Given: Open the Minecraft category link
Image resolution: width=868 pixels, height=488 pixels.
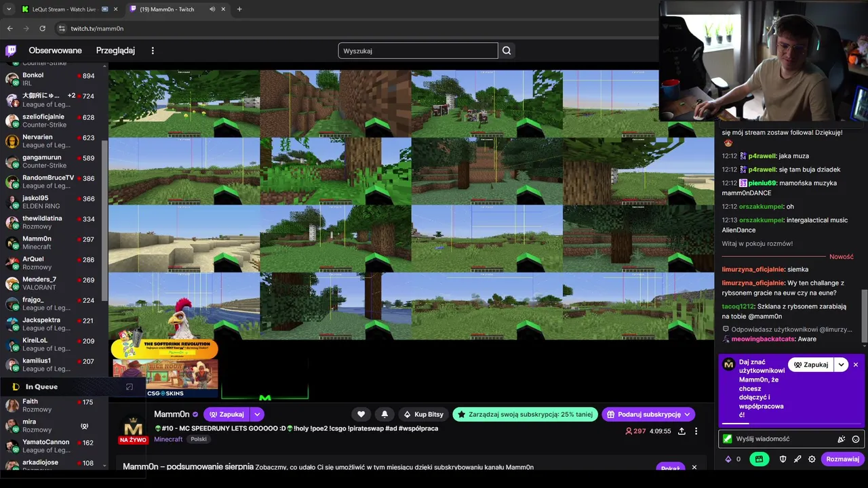Looking at the screenshot, I should pyautogui.click(x=168, y=439).
